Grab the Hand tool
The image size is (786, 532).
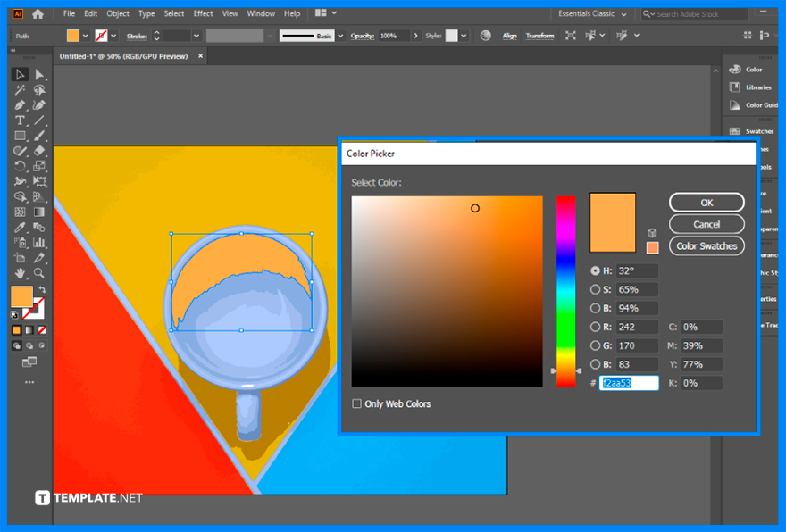19,273
